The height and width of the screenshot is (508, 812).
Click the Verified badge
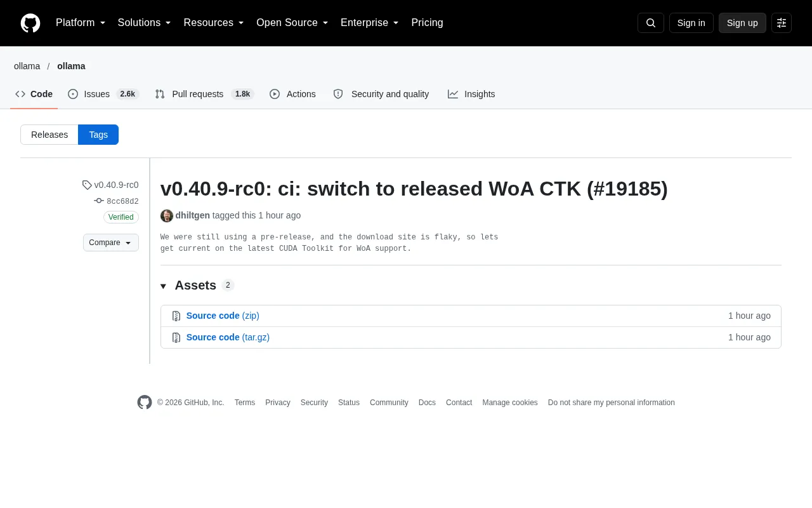click(121, 217)
